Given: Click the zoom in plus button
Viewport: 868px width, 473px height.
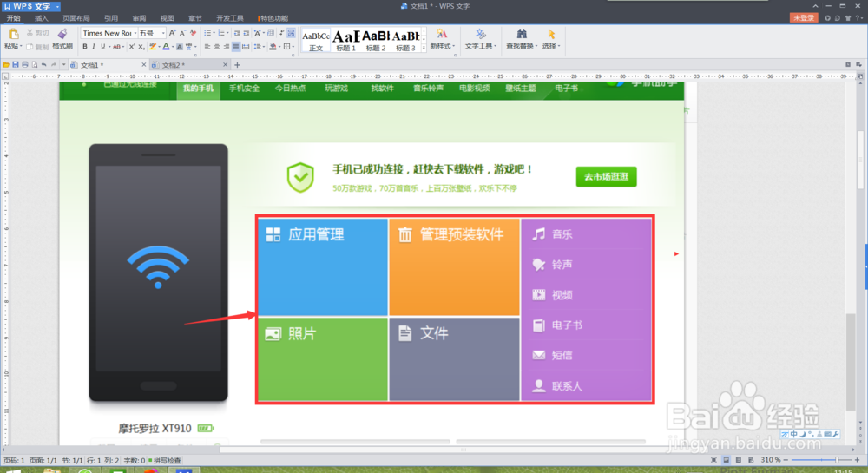Looking at the screenshot, I should point(858,460).
